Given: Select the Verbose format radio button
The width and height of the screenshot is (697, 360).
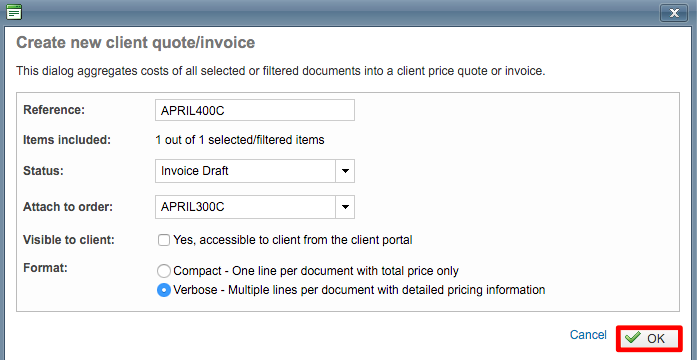Looking at the screenshot, I should pos(164,290).
